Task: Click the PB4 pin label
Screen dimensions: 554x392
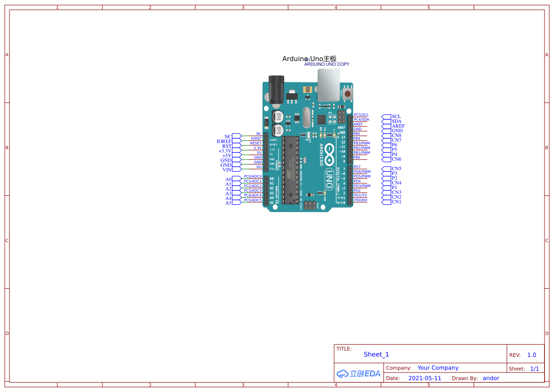Action: tap(357, 138)
